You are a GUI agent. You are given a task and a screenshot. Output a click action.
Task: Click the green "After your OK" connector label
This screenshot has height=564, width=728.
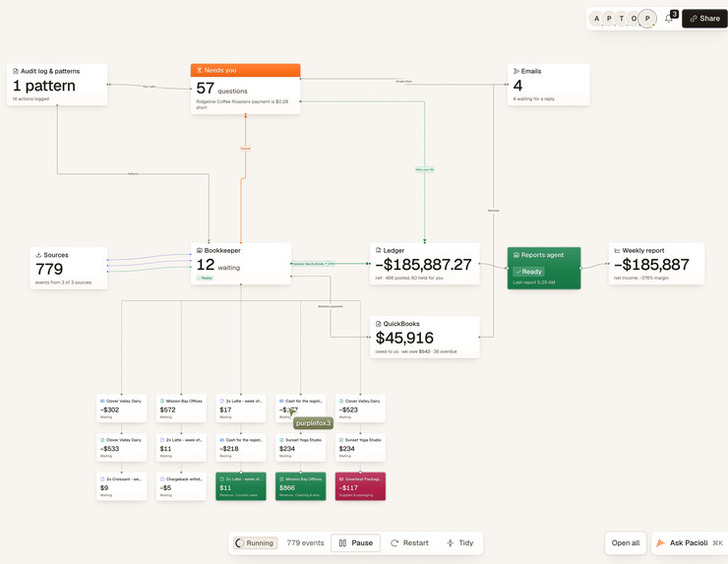tap(424, 170)
